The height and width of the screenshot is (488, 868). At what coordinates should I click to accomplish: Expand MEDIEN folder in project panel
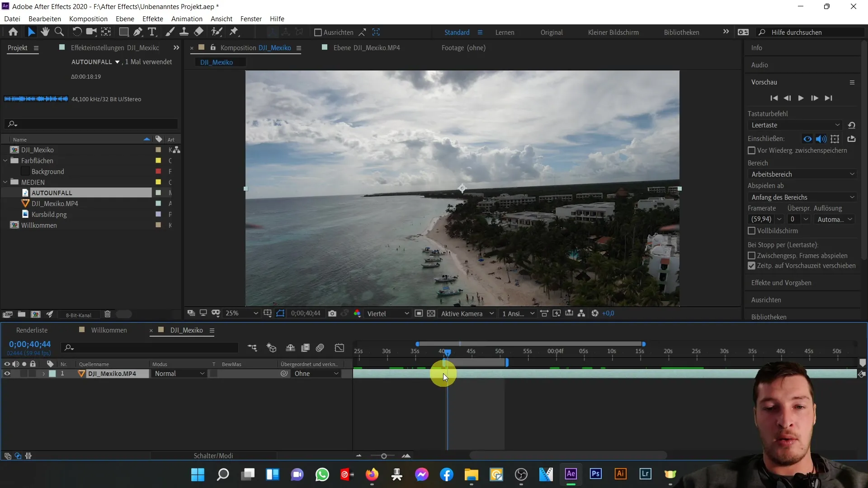pos(5,183)
